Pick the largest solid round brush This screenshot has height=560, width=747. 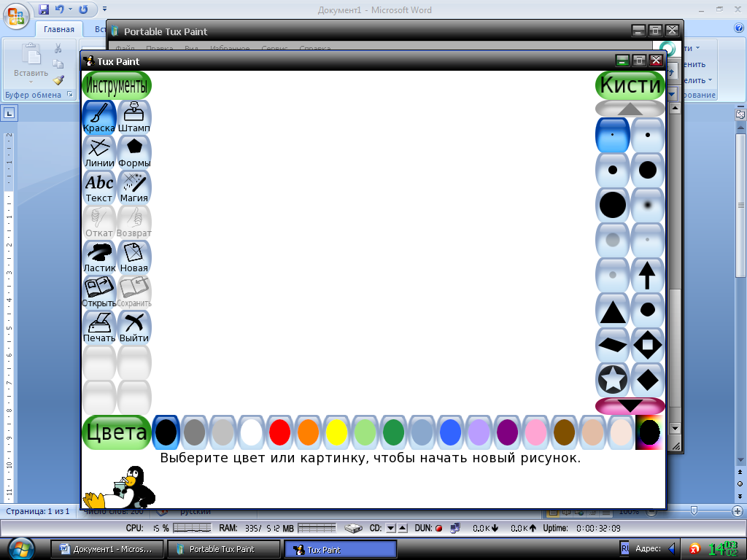(613, 205)
